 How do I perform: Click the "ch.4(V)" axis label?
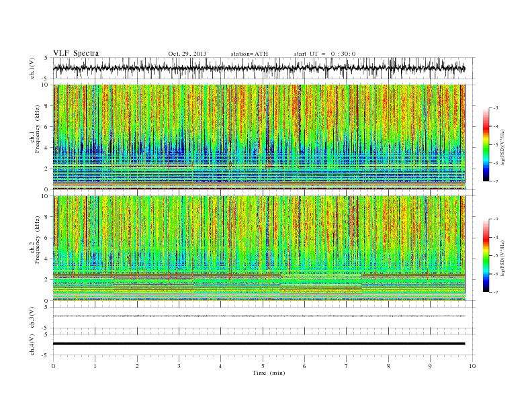pyautogui.click(x=32, y=345)
